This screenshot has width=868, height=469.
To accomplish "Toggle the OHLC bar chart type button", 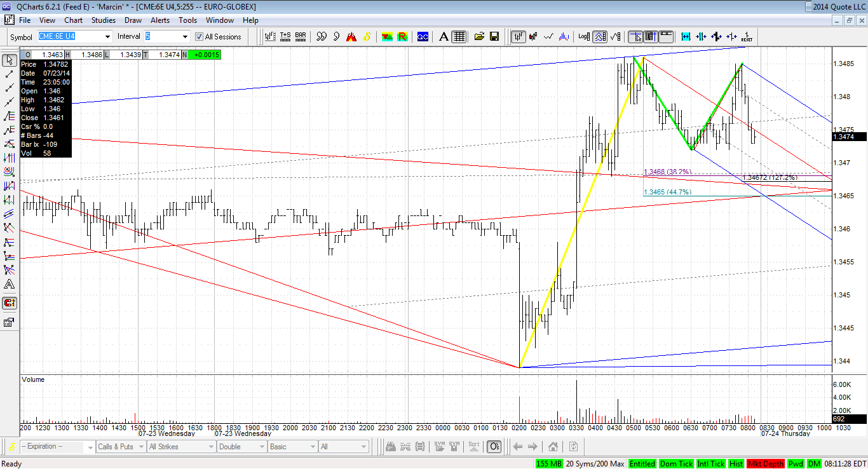I will coord(519,37).
